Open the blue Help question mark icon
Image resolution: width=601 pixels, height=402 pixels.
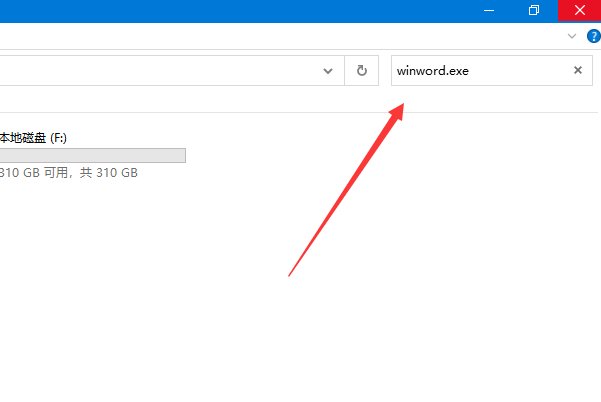(593, 36)
